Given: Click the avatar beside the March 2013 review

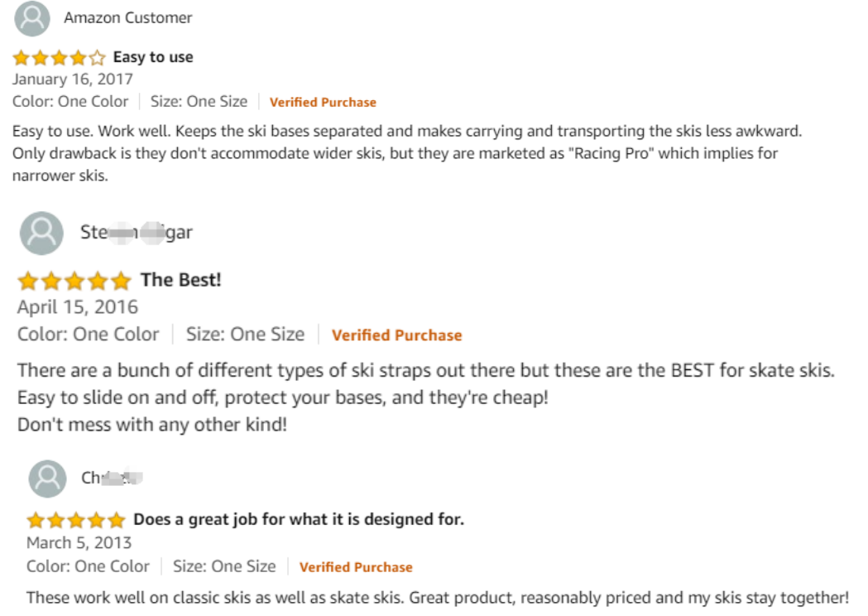Looking at the screenshot, I should [x=47, y=479].
